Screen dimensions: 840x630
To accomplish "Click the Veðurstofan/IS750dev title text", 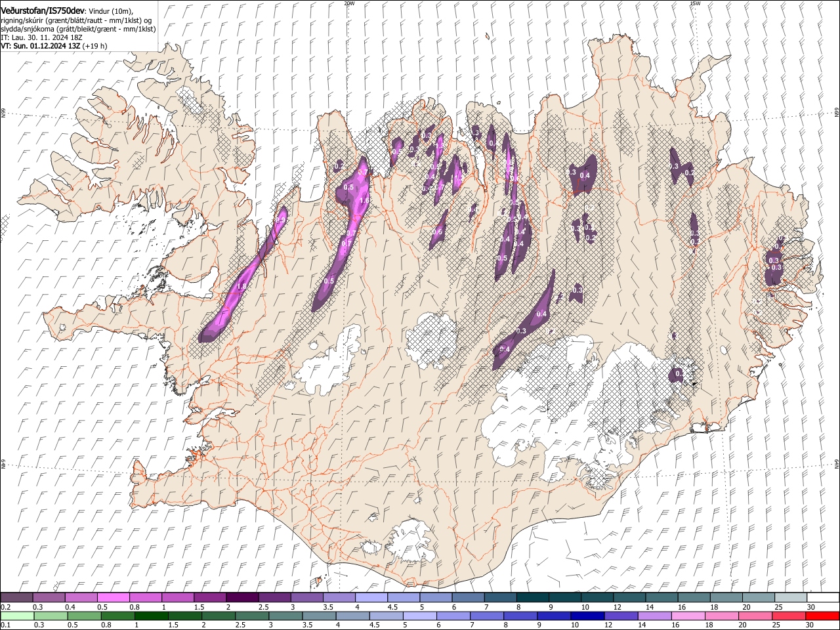I will coord(43,10).
